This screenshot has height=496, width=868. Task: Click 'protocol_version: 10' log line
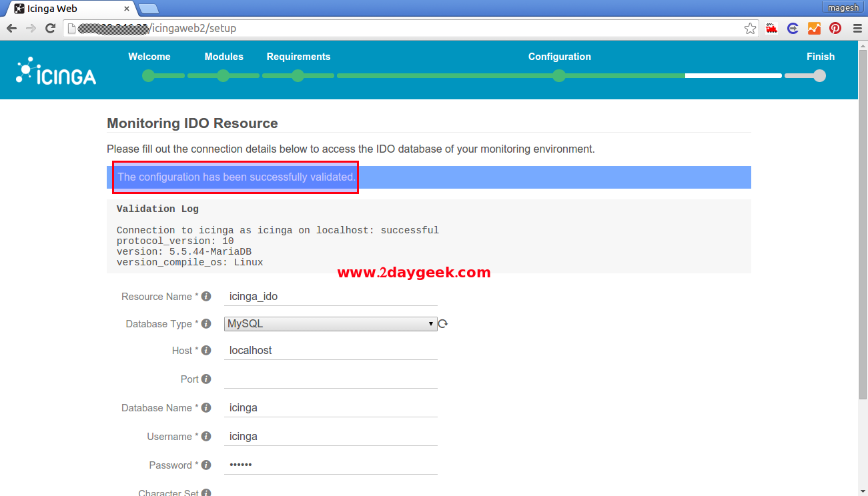click(x=175, y=241)
